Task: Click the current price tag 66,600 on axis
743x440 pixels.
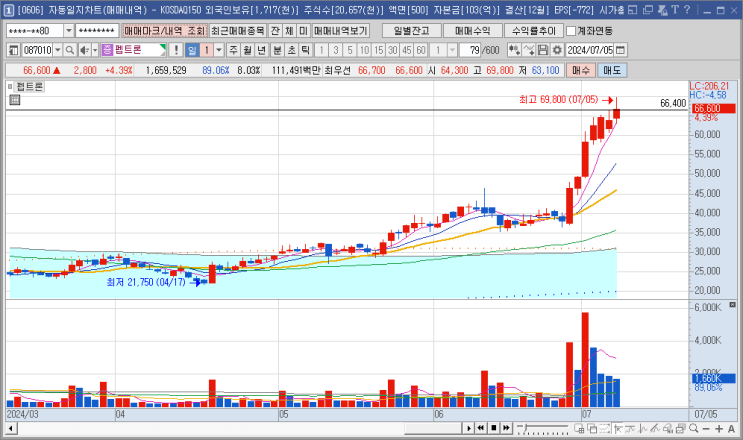Action: point(713,108)
